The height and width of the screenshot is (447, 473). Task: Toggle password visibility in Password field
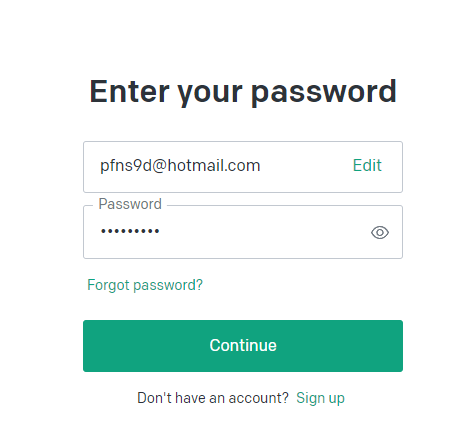click(380, 232)
